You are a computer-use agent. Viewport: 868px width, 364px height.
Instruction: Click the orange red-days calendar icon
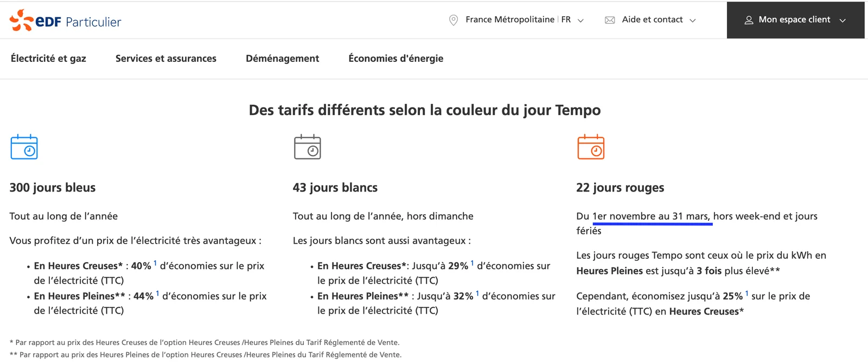click(591, 147)
